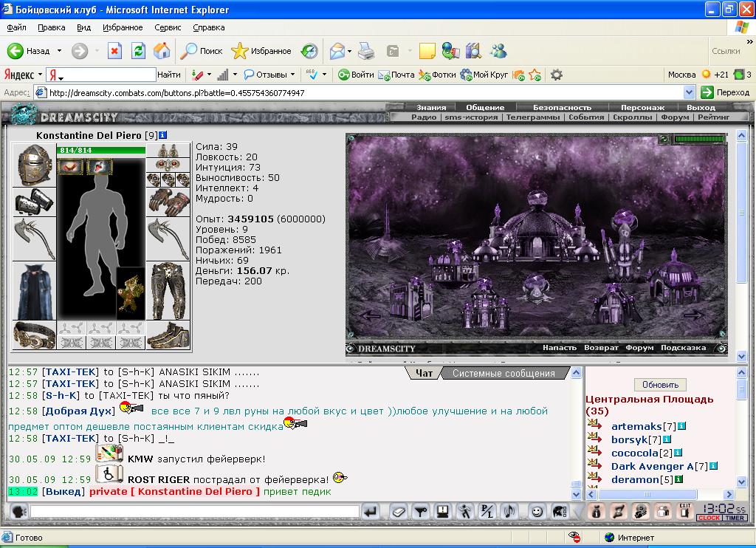Image resolution: width=756 pixels, height=548 pixels.
Task: Switch to the Чат tab
Action: [x=424, y=374]
